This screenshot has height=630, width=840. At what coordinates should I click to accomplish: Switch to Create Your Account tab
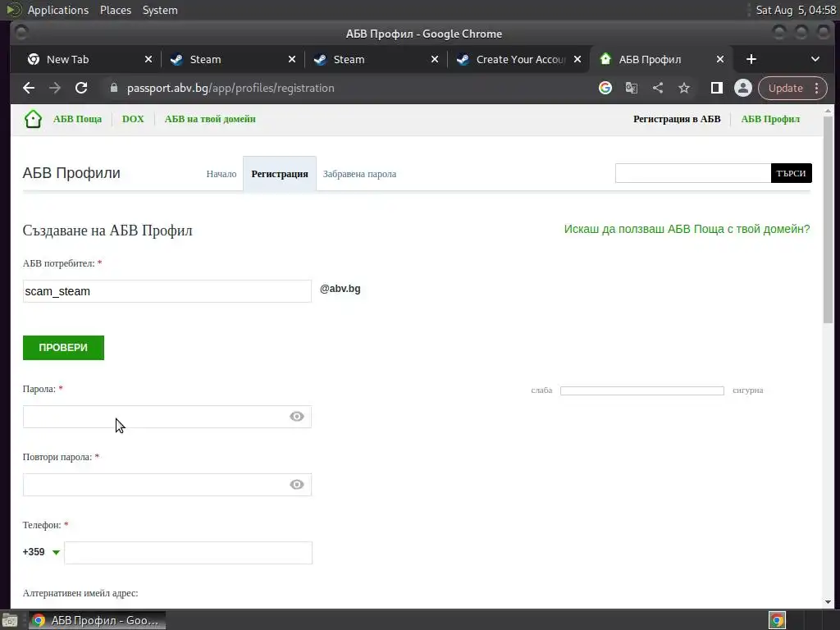(517, 59)
